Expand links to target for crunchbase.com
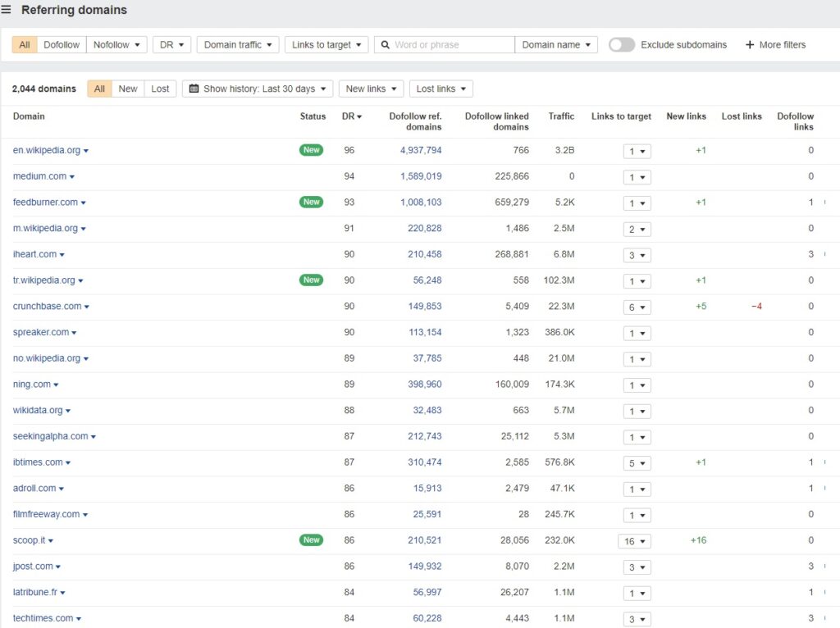Screen dimensions: 840x628 [637, 307]
